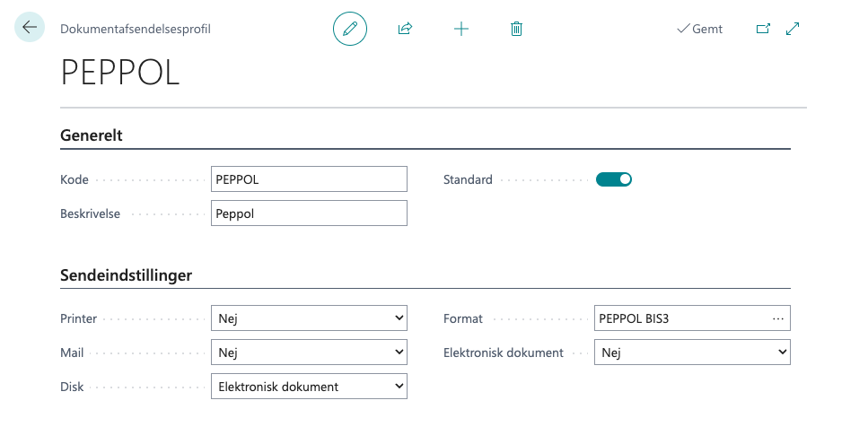
Task: Go back with the arrow button
Action: tap(30, 27)
